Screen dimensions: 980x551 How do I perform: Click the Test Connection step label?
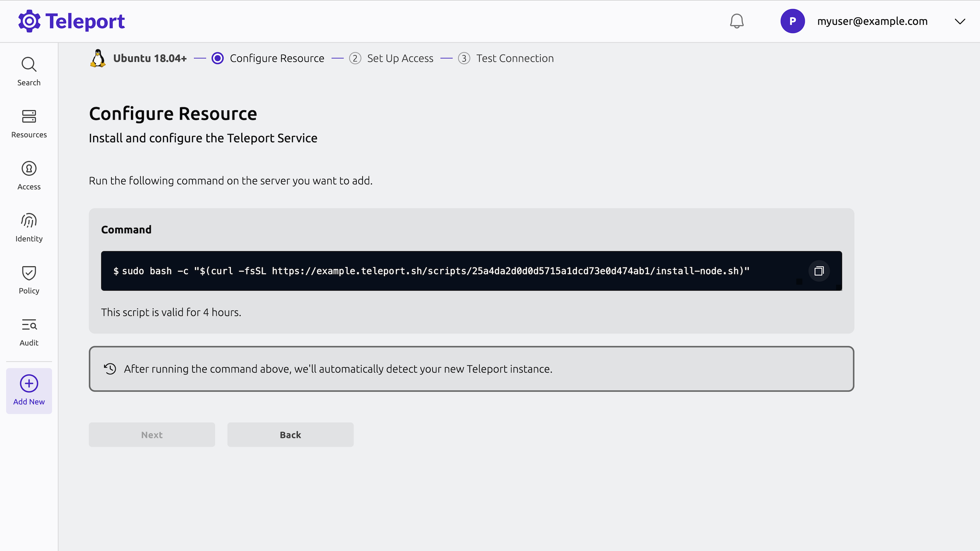(x=515, y=59)
